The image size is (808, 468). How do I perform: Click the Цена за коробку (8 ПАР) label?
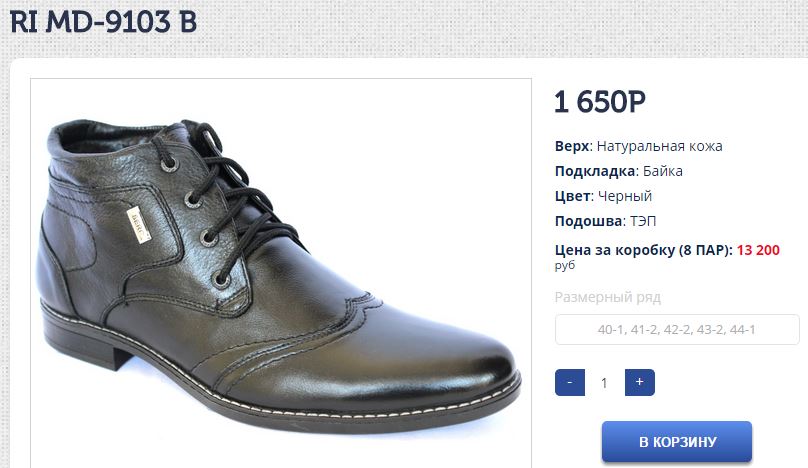(643, 250)
